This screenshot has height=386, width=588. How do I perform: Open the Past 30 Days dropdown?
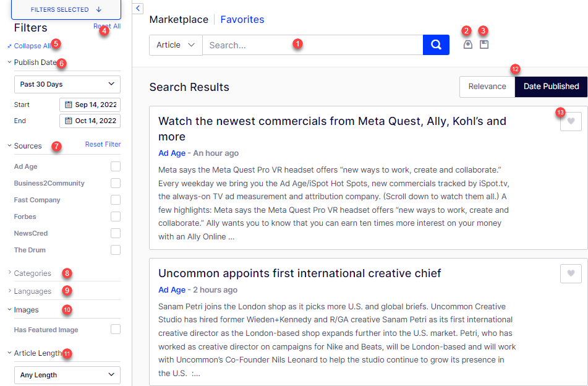click(67, 84)
